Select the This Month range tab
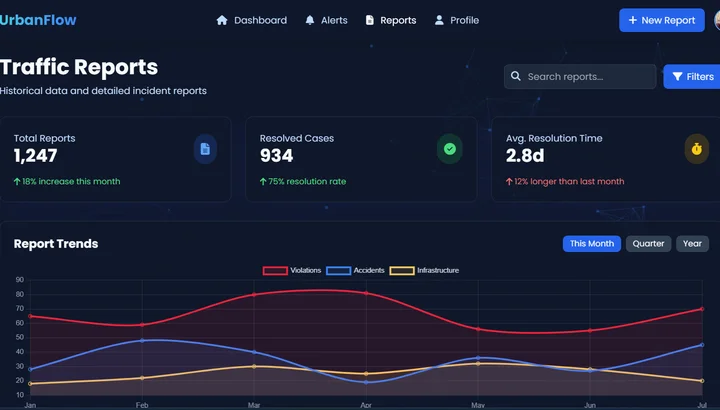 click(592, 244)
